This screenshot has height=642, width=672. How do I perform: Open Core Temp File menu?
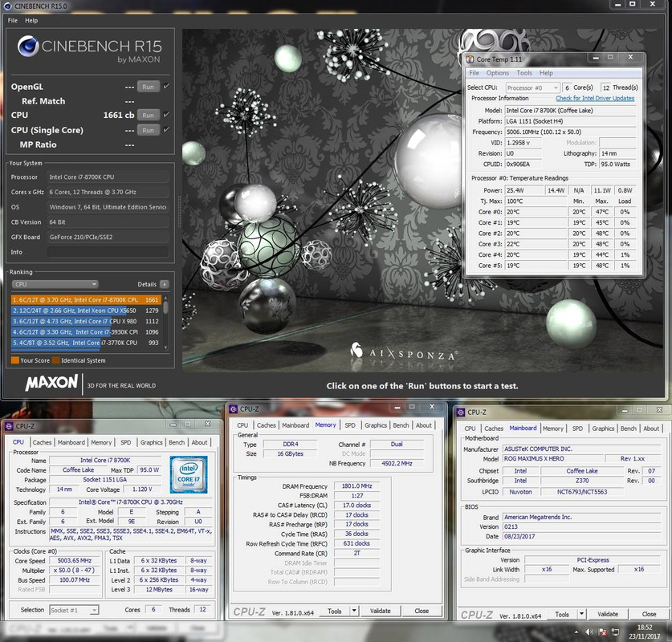[474, 73]
